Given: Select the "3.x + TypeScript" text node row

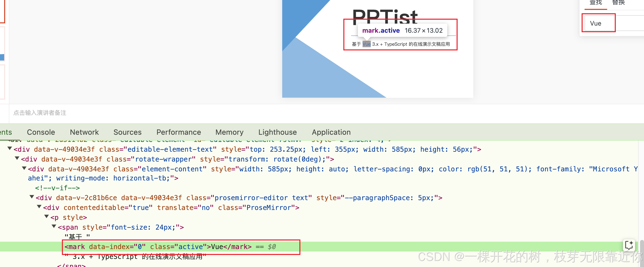Looking at the screenshot, I should coord(135,256).
